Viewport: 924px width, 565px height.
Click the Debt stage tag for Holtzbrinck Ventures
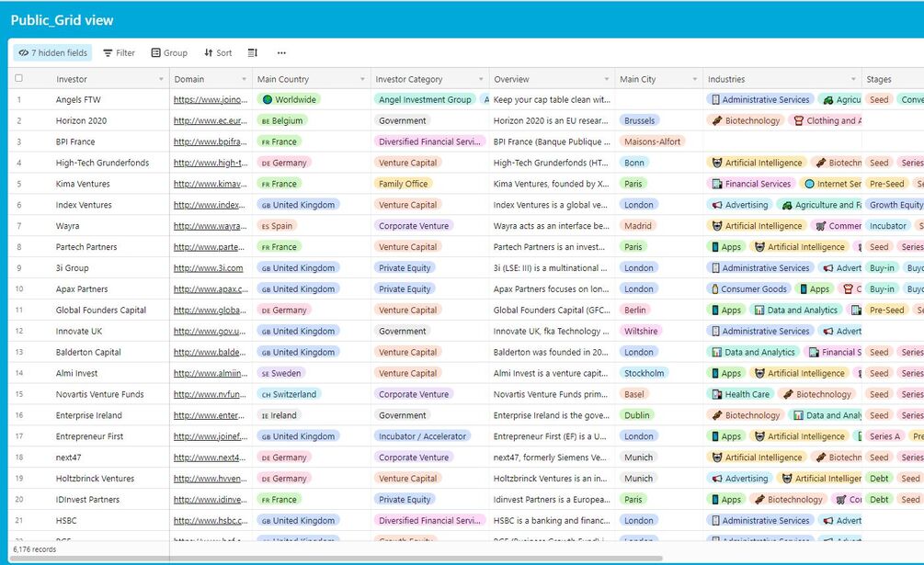click(x=879, y=479)
